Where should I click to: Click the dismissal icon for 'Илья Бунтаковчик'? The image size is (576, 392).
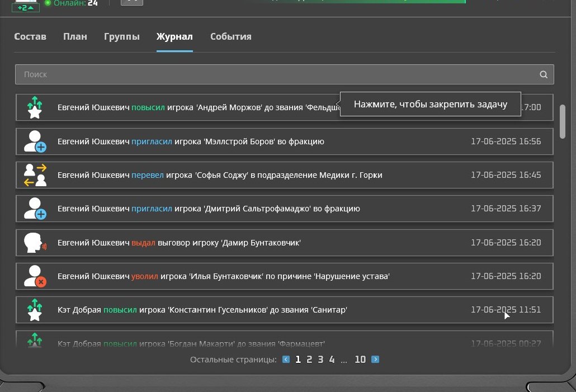tap(35, 276)
